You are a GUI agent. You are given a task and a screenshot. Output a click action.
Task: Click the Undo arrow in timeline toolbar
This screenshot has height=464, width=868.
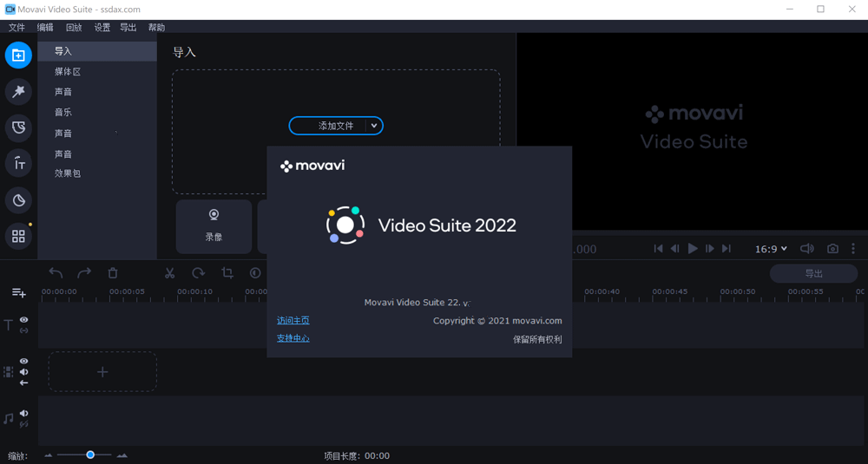click(x=56, y=272)
